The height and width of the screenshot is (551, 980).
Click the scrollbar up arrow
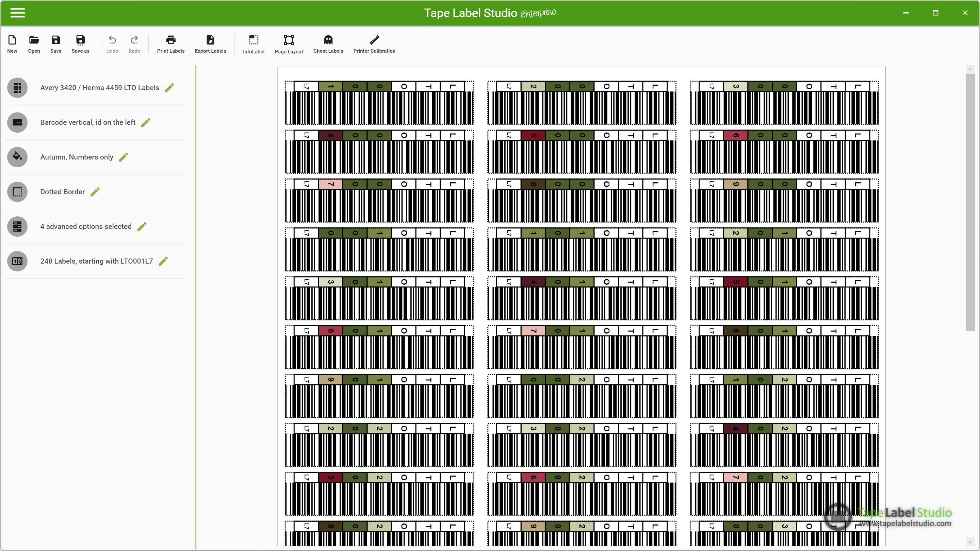[970, 70]
